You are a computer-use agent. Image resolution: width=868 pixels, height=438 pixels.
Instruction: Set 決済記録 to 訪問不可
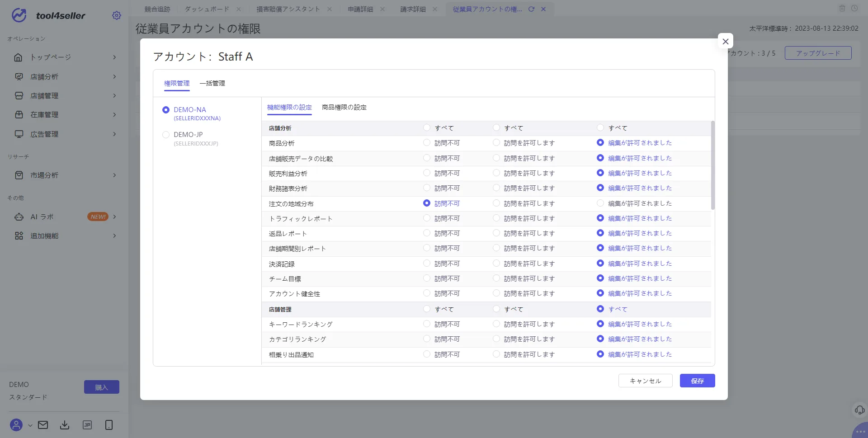pos(427,264)
